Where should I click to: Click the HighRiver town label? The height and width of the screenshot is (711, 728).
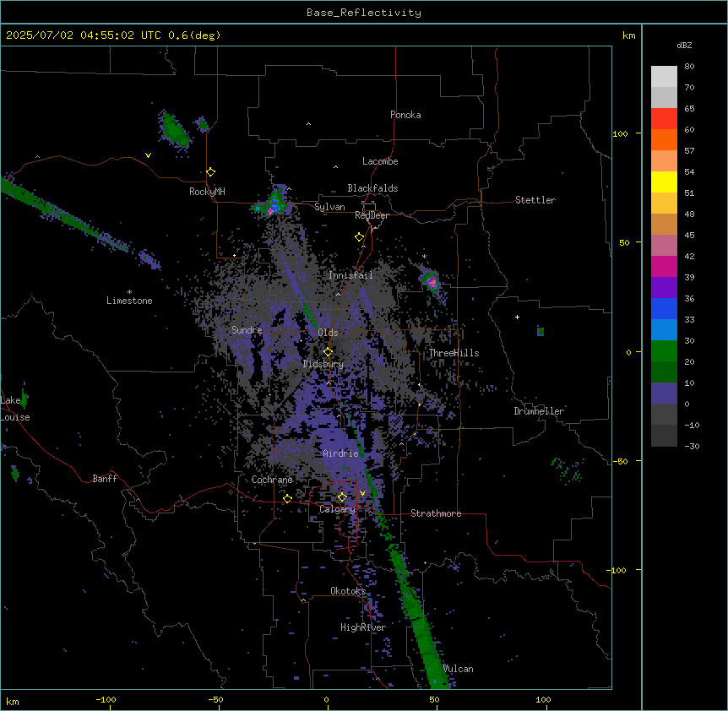[x=363, y=627]
